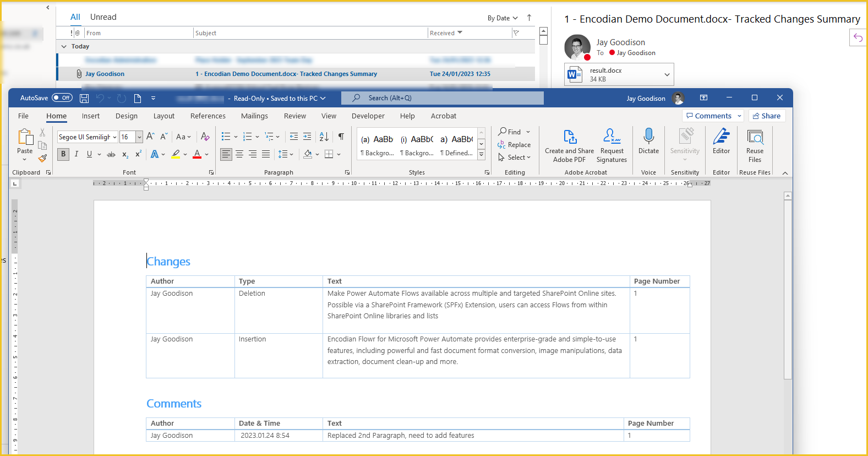
Task: Open the Select dropdown
Action: 514,158
